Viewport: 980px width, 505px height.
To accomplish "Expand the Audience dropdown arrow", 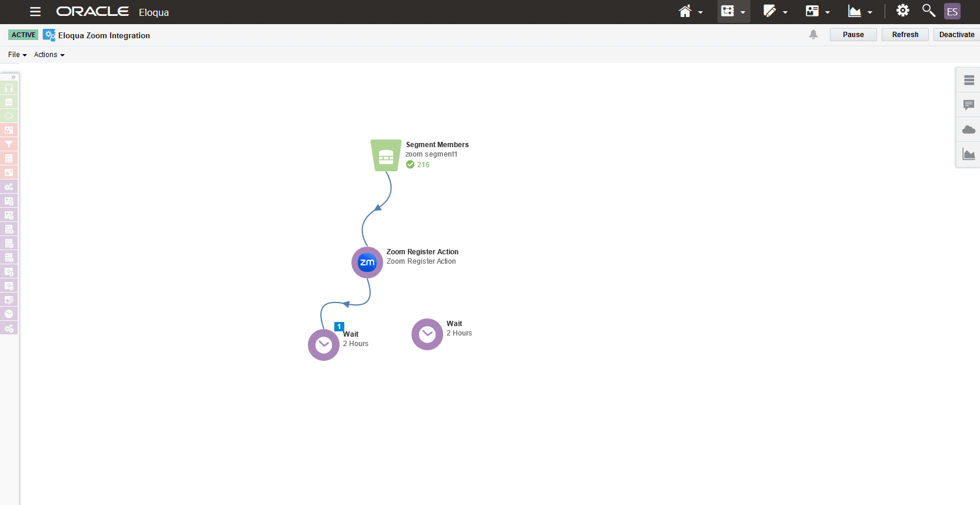I will pyautogui.click(x=828, y=12).
